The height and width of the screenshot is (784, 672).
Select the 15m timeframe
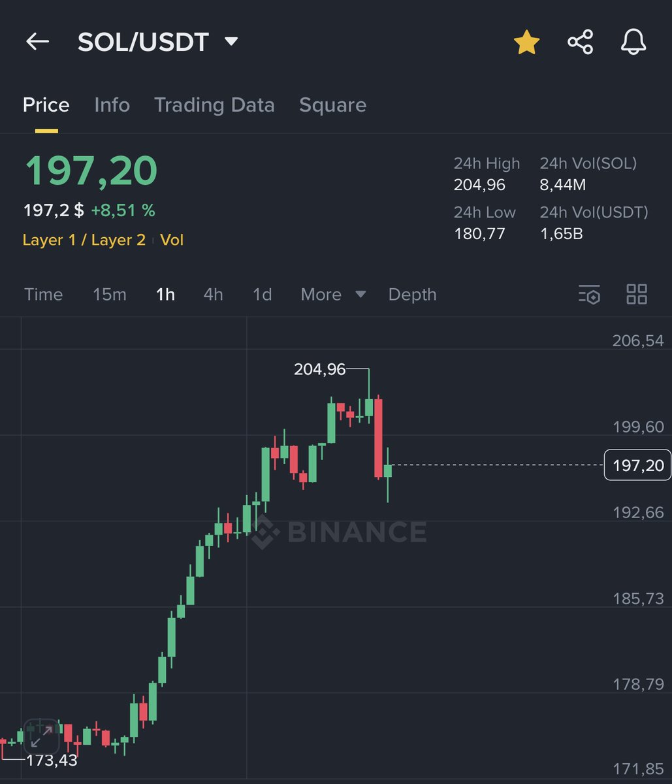click(109, 295)
